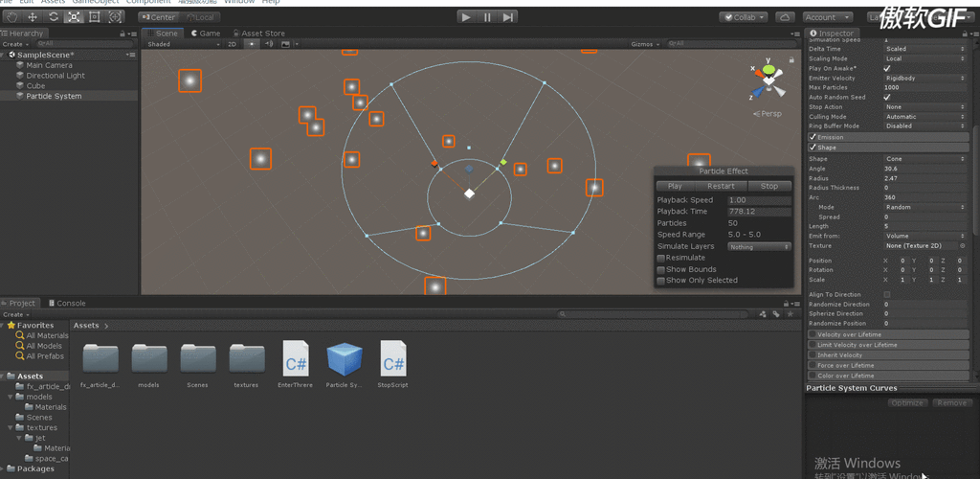Image resolution: width=980 pixels, height=479 pixels.
Task: Open the cloud services icon
Action: [785, 17]
